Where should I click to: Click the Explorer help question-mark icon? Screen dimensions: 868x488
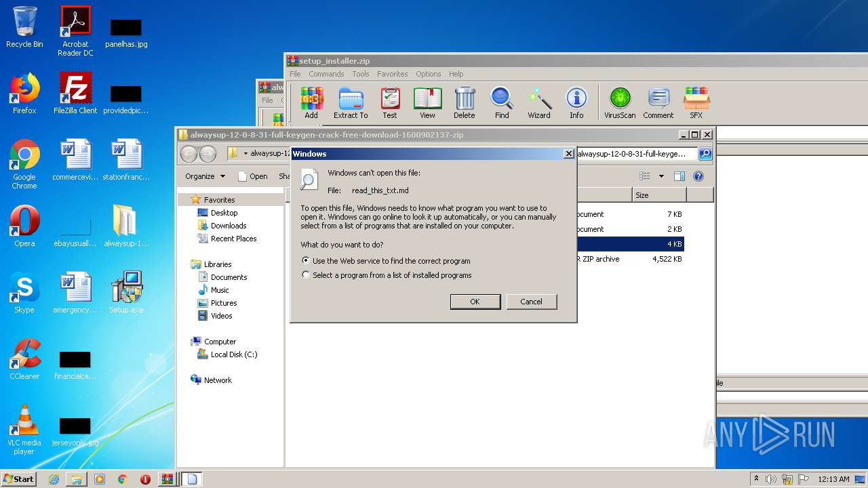tap(698, 176)
